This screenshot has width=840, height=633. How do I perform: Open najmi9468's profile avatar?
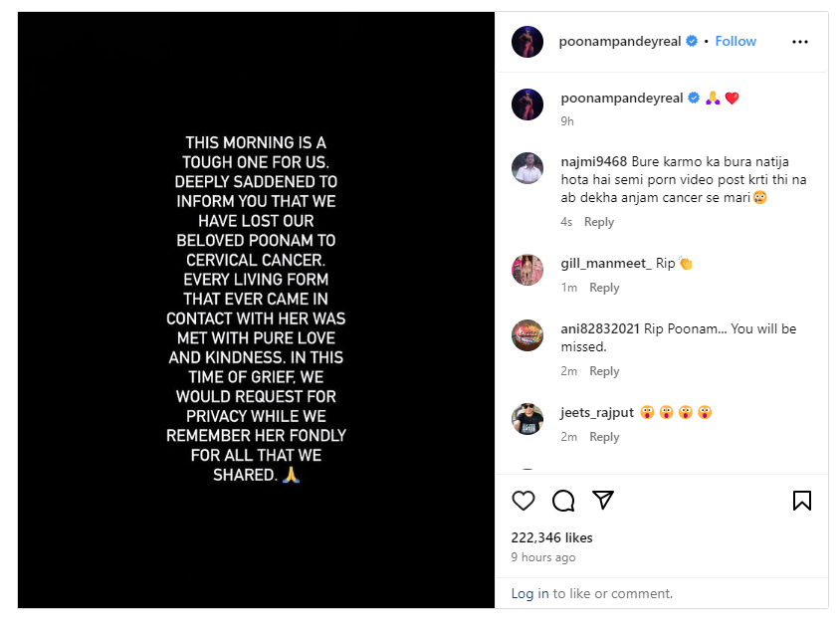coord(527,169)
